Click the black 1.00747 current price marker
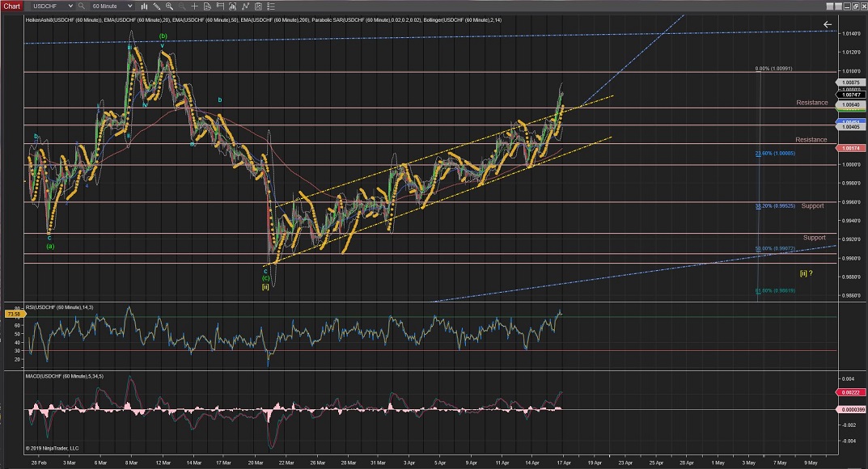 tap(851, 95)
